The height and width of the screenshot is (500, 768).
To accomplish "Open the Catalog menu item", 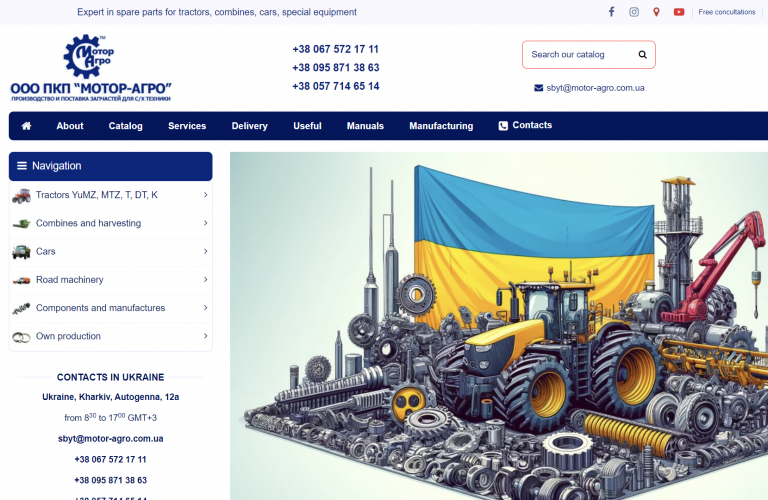I will 125,126.
